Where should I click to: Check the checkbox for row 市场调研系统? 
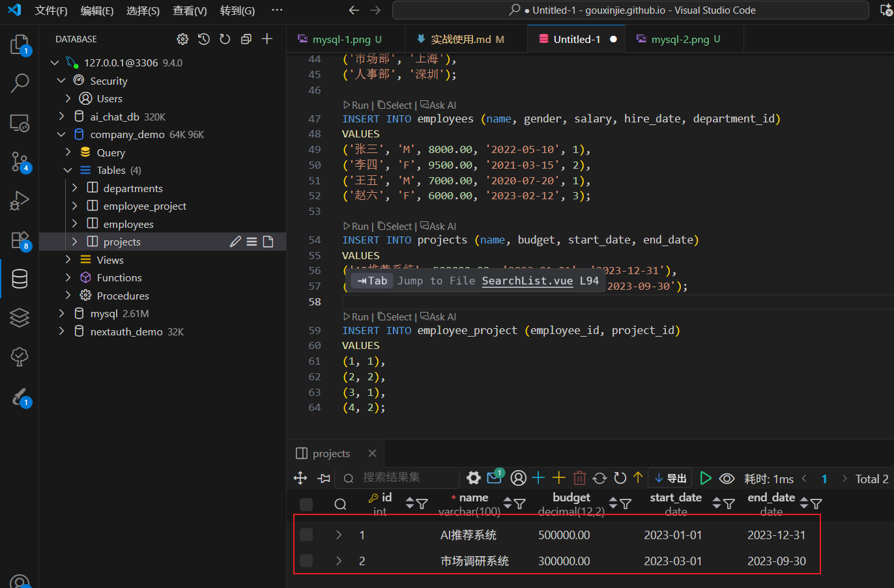306,561
